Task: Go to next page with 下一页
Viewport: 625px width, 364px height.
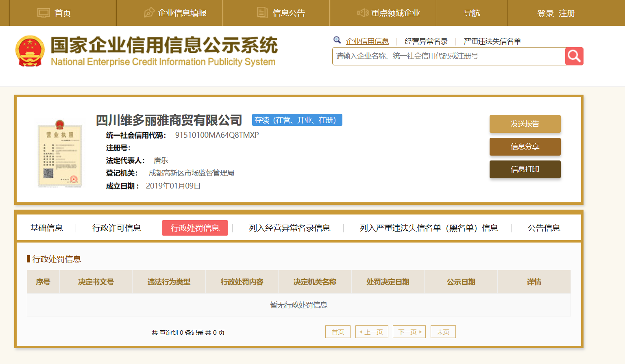Action: coord(409,332)
